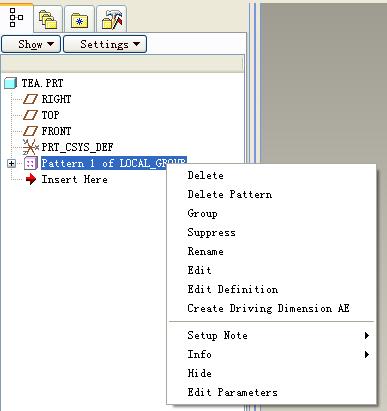Image resolution: width=387 pixels, height=411 pixels.
Task: Click the coordinate system icon of PRT_CSYS_DEF
Action: 30,147
